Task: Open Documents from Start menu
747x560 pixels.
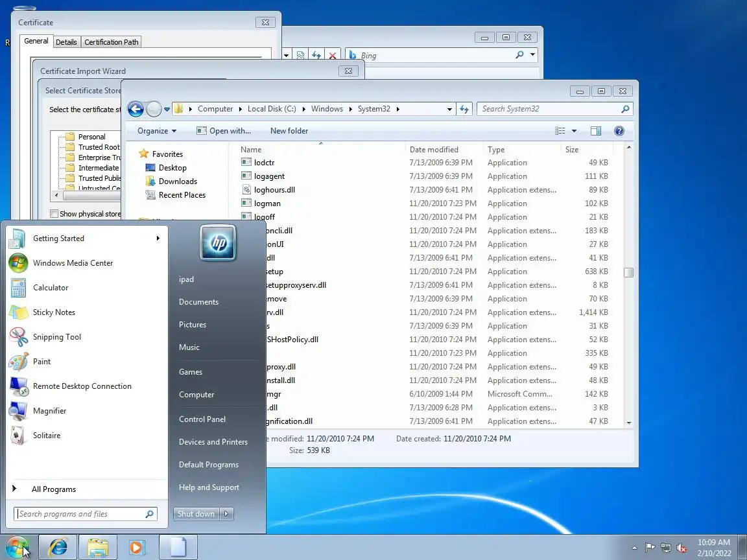Action: pyautogui.click(x=198, y=302)
